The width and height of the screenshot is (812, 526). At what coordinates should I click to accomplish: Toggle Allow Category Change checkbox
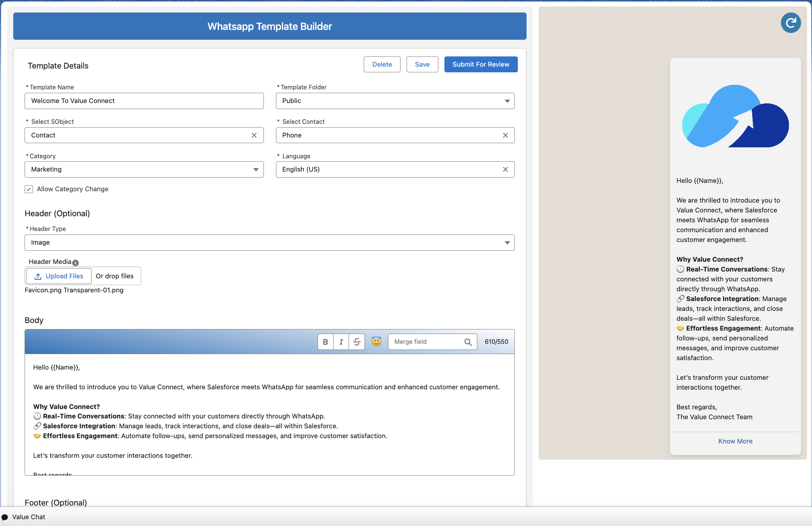tap(29, 189)
